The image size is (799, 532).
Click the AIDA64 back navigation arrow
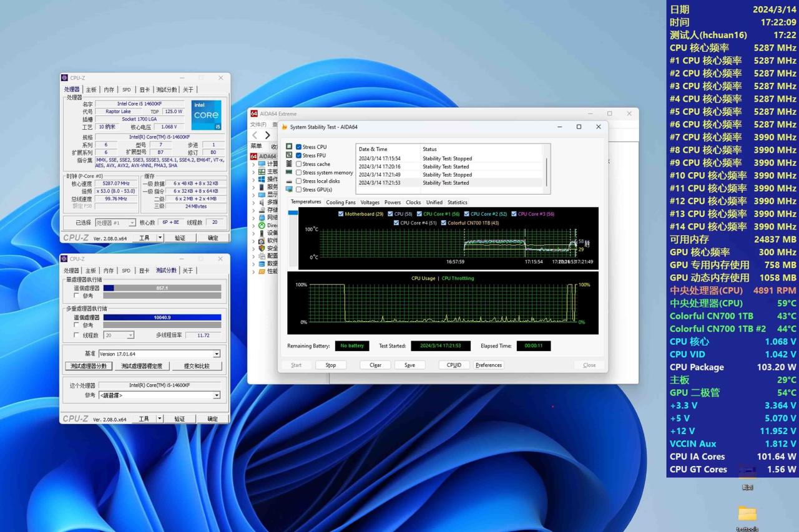coord(255,135)
